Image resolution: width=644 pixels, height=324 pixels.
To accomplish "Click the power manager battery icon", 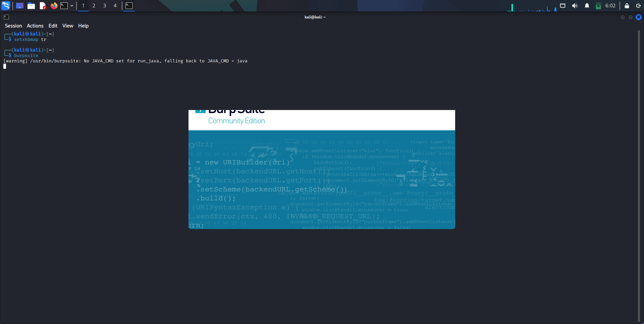I will pos(598,6).
